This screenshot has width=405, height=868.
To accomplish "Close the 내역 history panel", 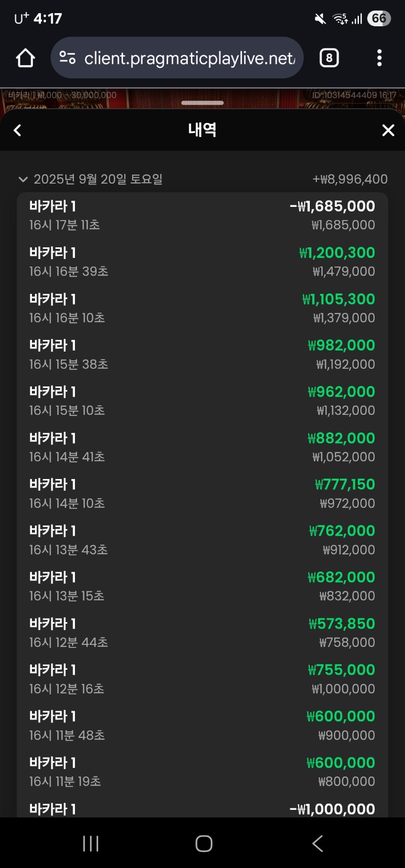I will click(388, 131).
